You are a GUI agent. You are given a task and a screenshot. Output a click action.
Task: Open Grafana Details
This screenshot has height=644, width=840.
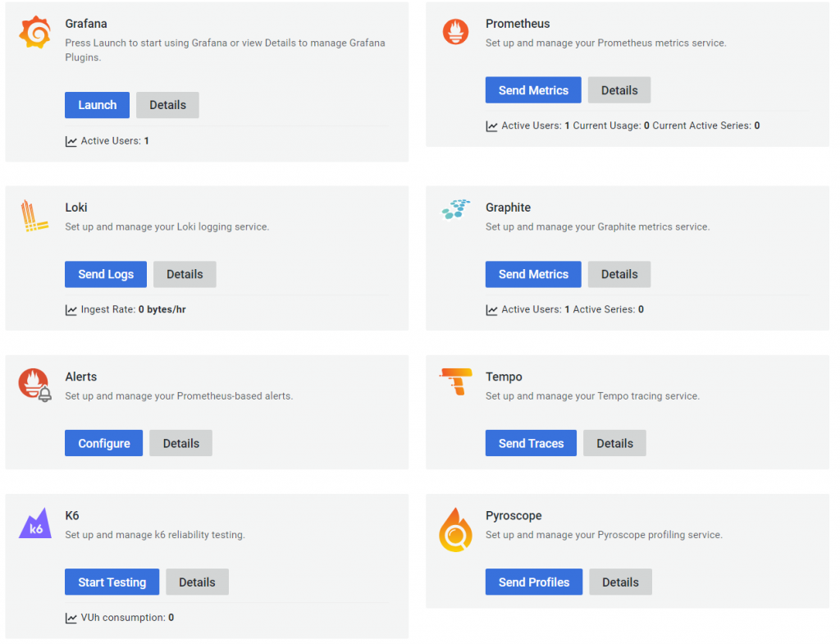tap(167, 105)
